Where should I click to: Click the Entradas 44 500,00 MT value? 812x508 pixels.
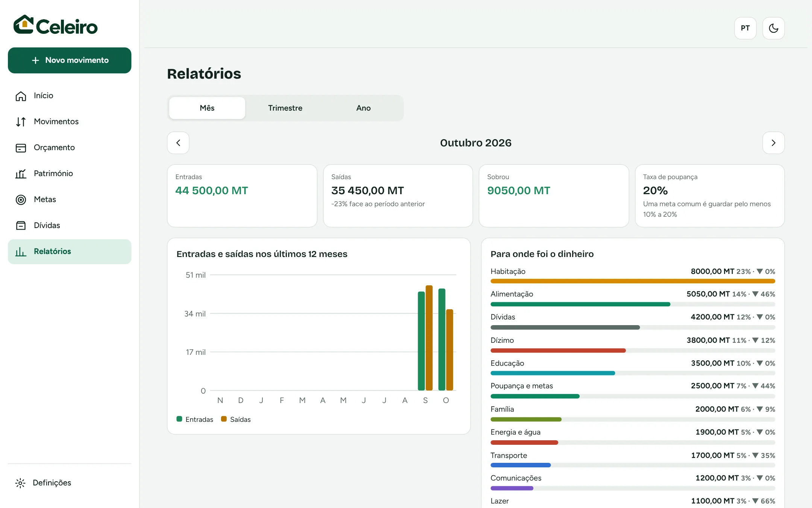coord(212,191)
